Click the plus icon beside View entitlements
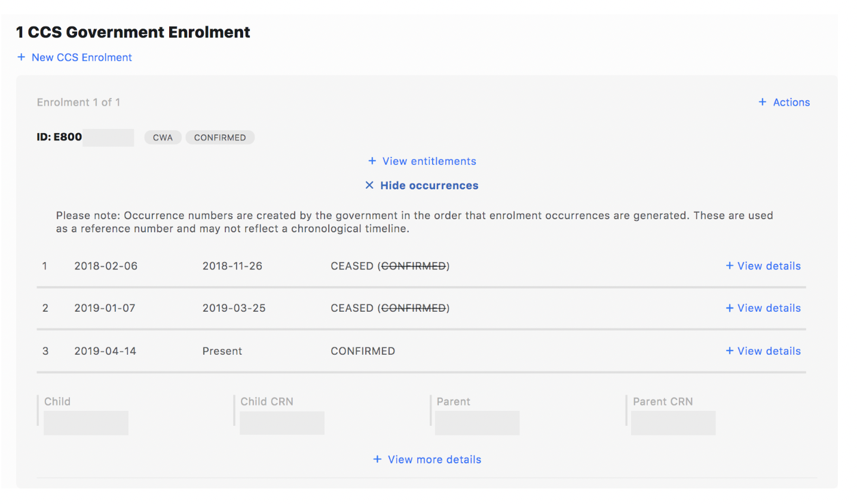Screen dimensions: 857x504 pyautogui.click(x=371, y=161)
